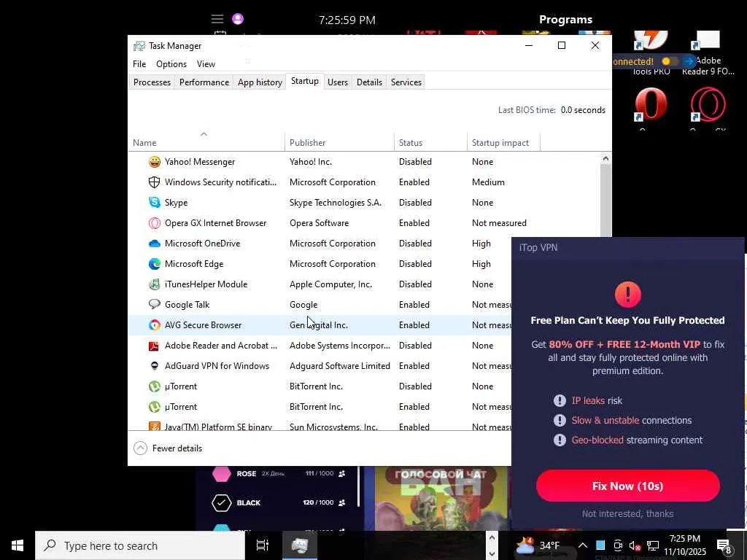Click the Java(TM) Platform SE binary icon
747x560 pixels.
click(155, 426)
